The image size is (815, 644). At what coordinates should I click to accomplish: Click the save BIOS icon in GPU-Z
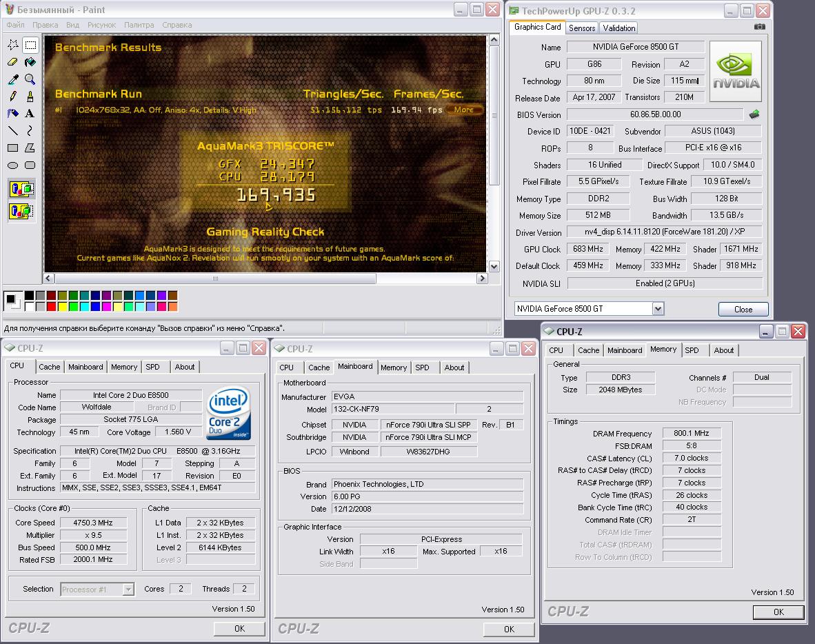754,114
